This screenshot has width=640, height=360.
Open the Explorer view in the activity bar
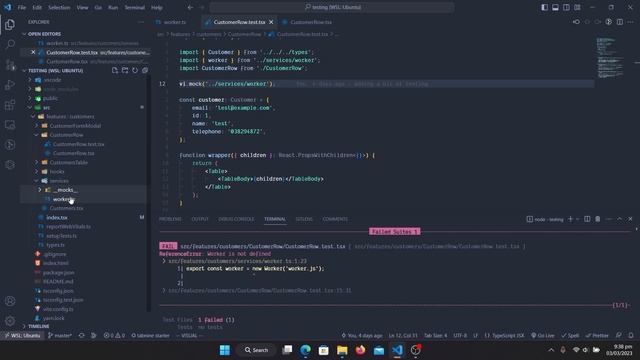(x=10, y=24)
